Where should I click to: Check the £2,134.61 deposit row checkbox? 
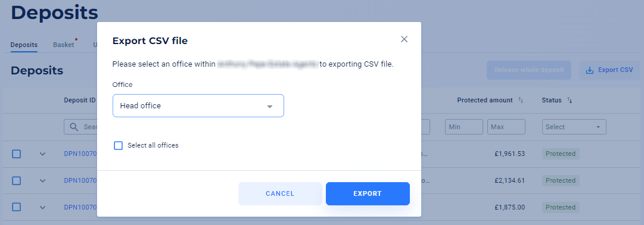(16, 181)
